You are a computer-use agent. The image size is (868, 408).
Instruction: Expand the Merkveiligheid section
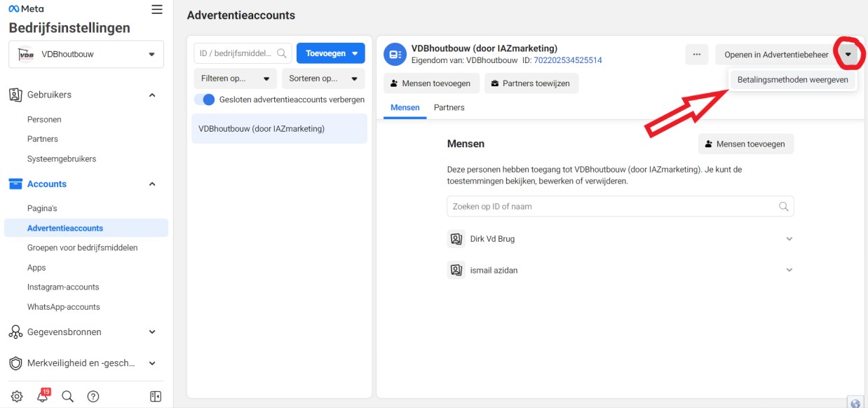pyautogui.click(x=152, y=363)
